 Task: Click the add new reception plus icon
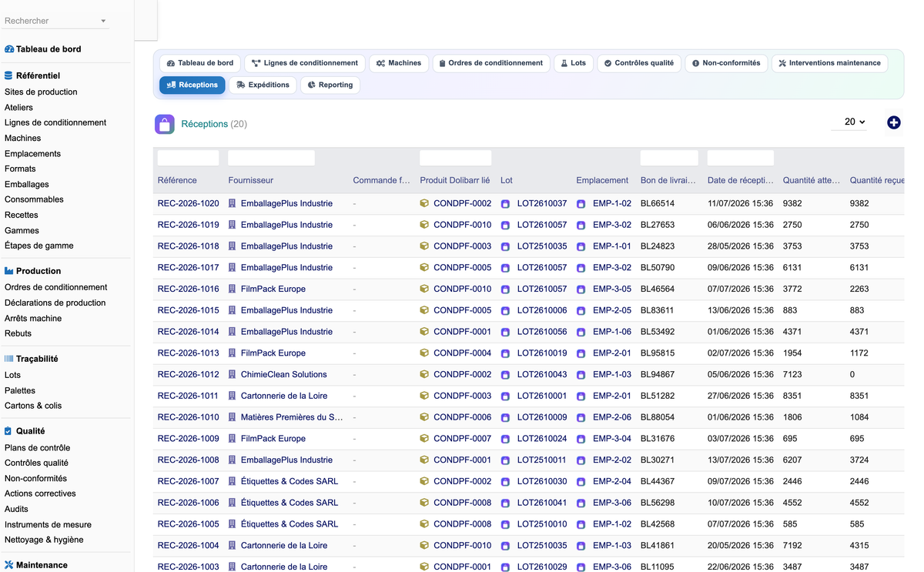point(894,122)
